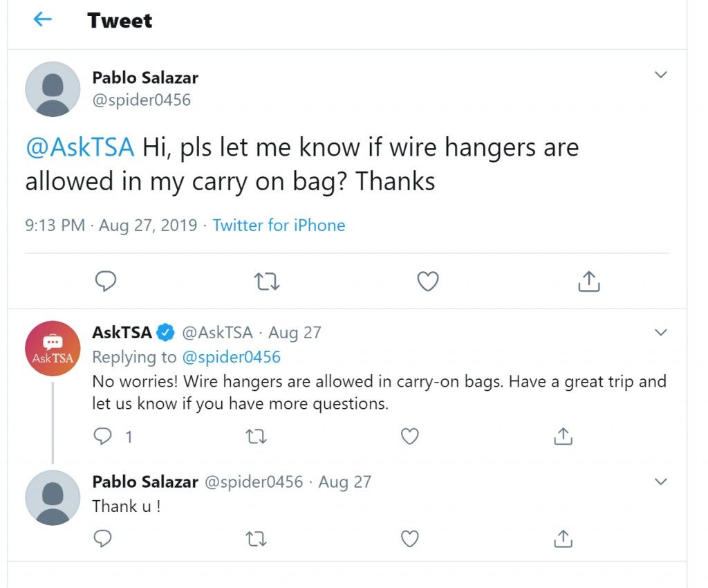The height and width of the screenshot is (588, 708).
Task: Like the 'Thank u !' tweet
Action: pyautogui.click(x=409, y=538)
